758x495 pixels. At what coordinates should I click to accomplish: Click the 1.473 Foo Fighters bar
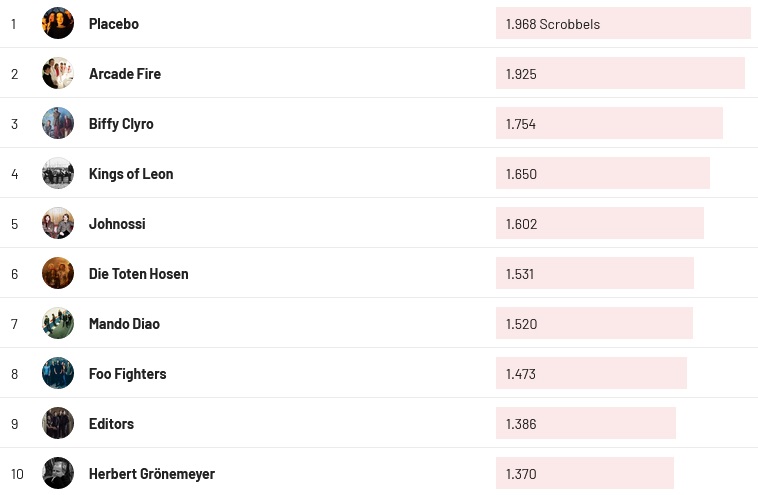(x=591, y=373)
